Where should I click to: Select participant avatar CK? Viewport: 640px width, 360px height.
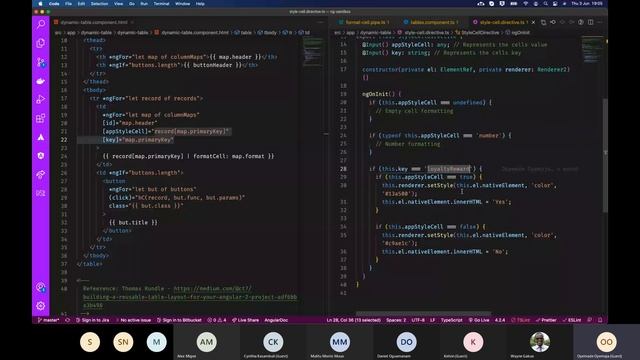coord(273,342)
